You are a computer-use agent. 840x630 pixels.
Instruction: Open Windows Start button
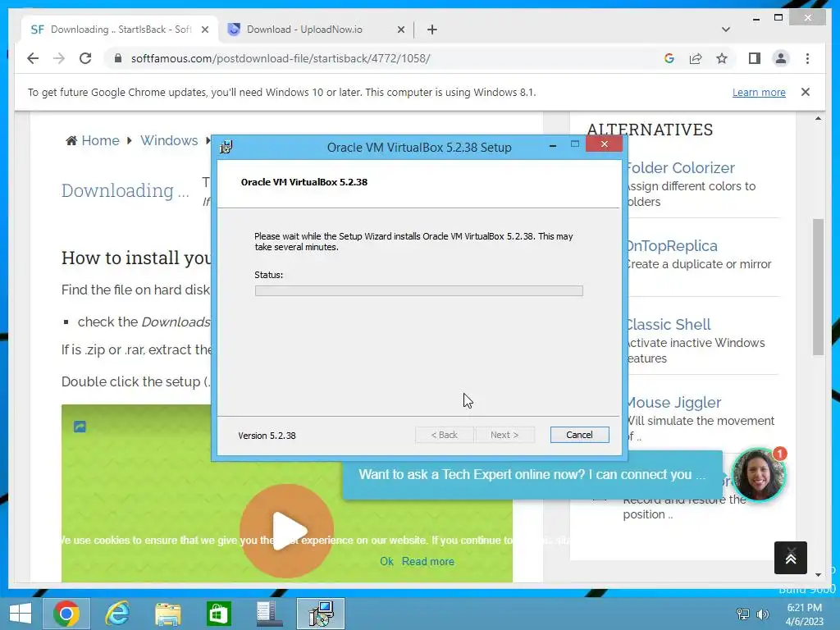[x=21, y=614]
